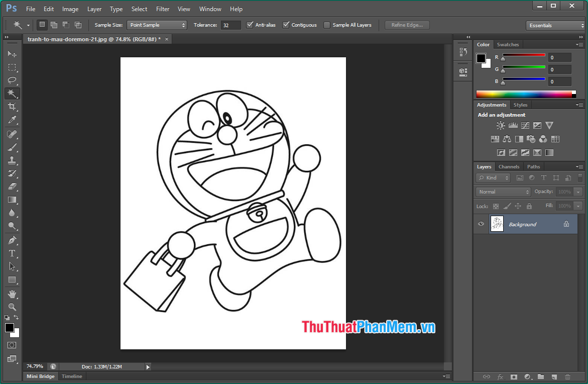Image resolution: width=588 pixels, height=384 pixels.
Task: Select the Move tool
Action: [12, 54]
